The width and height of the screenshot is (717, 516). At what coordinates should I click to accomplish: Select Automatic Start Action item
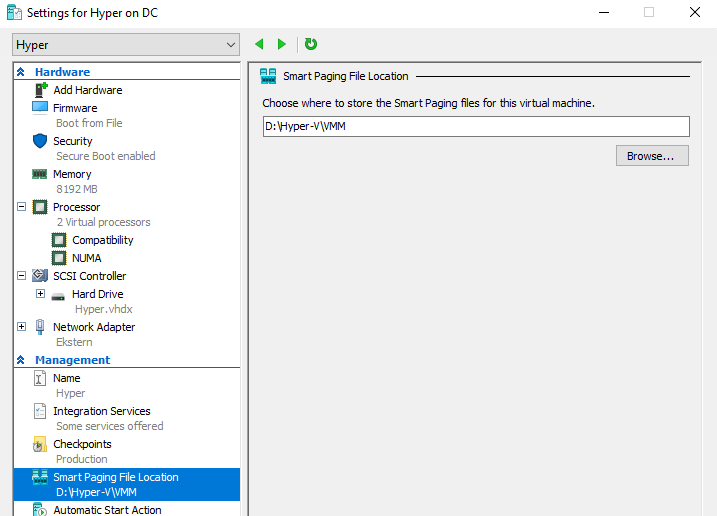coord(107,510)
